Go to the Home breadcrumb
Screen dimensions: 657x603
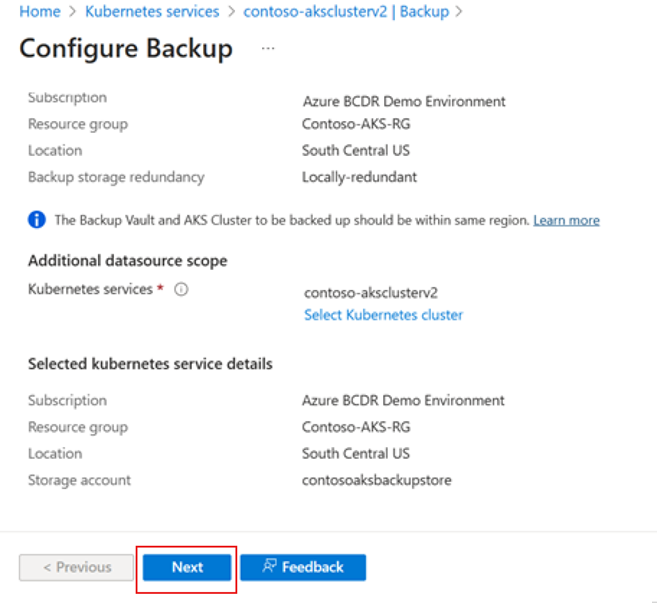[39, 12]
